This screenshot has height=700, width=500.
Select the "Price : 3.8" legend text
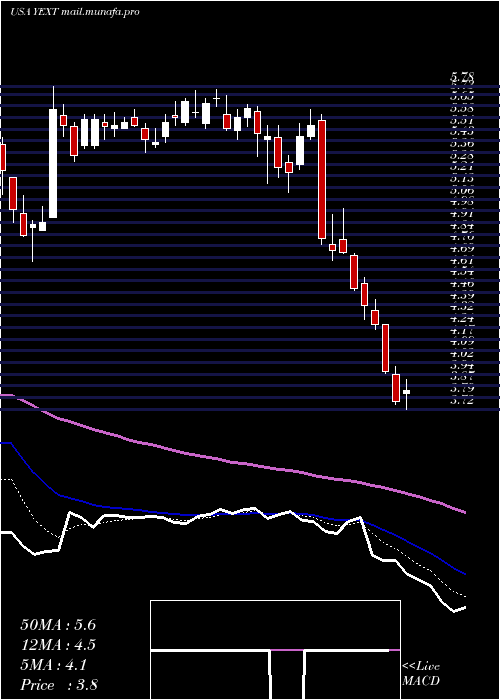(59, 685)
